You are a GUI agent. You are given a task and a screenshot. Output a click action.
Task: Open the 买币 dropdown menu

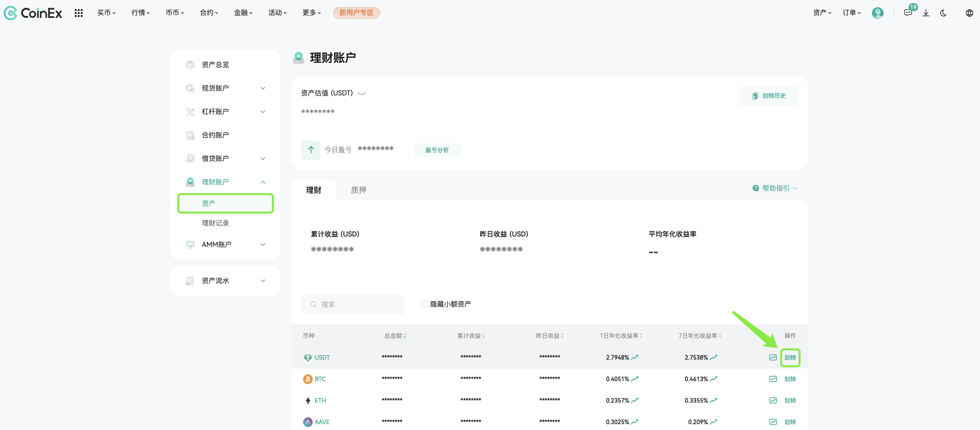pyautogui.click(x=106, y=13)
